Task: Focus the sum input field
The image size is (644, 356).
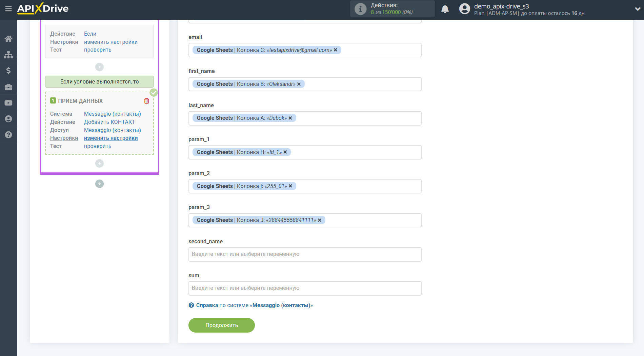Action: pyautogui.click(x=305, y=288)
